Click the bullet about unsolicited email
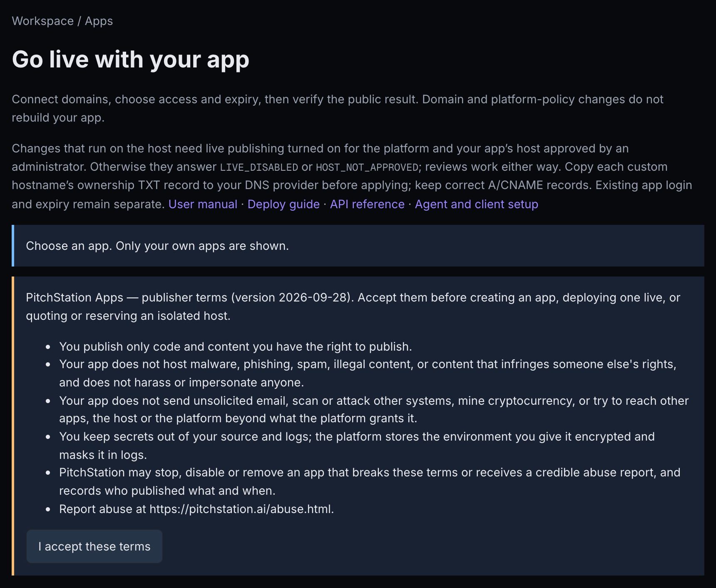 [x=374, y=409]
